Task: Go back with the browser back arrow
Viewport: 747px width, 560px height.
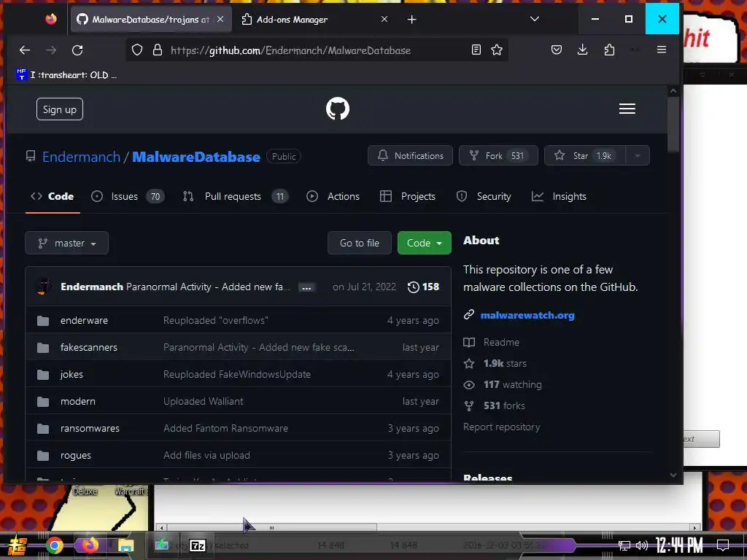Action: [25, 50]
